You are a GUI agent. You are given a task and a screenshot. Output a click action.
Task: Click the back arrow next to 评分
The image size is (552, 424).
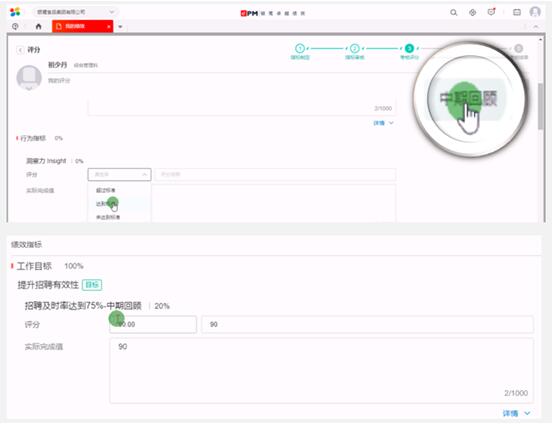click(20, 50)
